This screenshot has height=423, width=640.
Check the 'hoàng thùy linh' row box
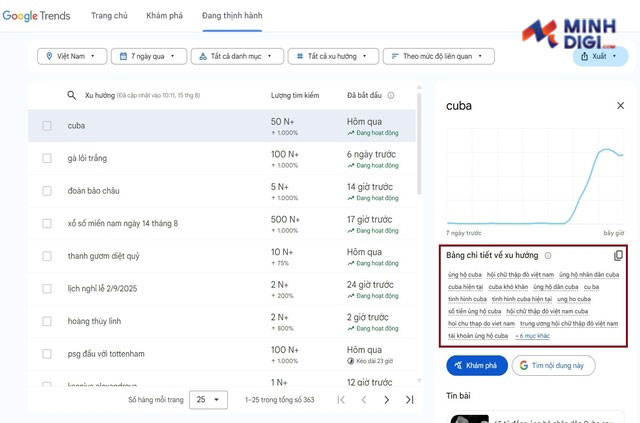point(47,321)
